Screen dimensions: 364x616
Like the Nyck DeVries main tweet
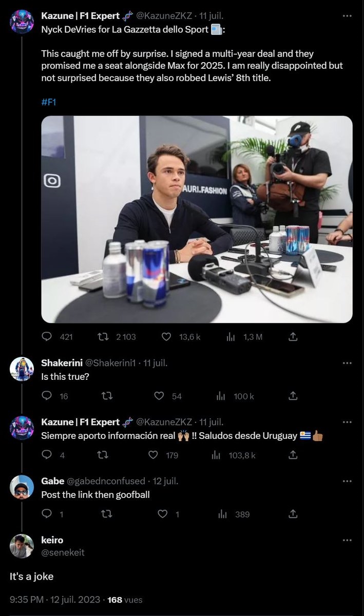pos(166,337)
